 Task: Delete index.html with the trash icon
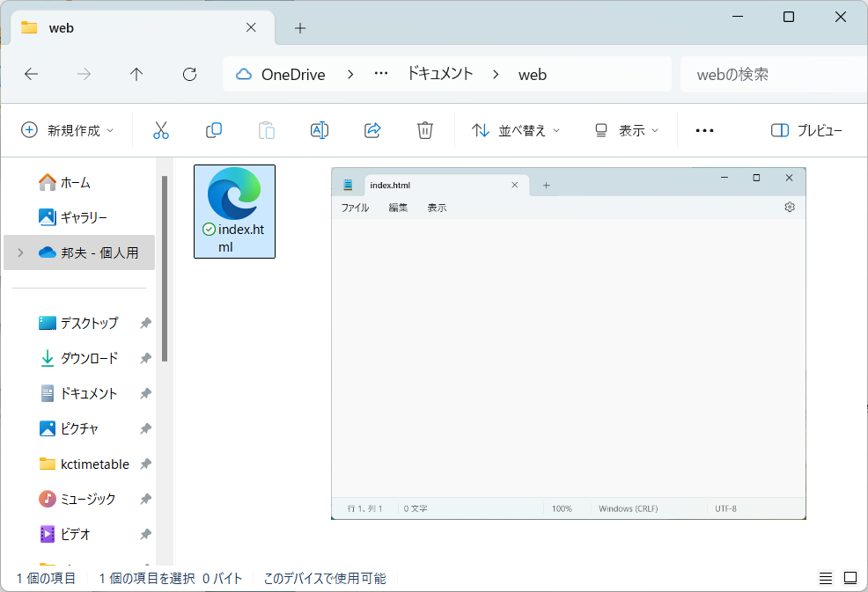pyautogui.click(x=425, y=129)
